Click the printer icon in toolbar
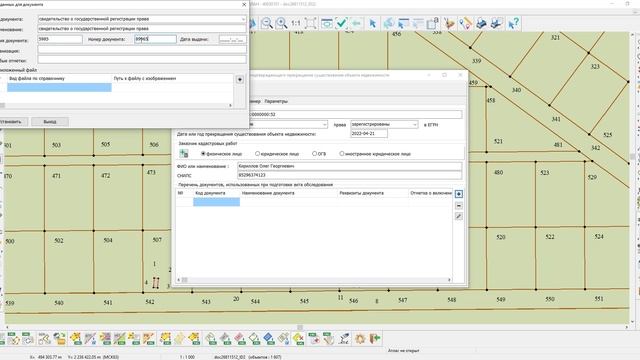This screenshot has width=640, height=360. click(481, 23)
